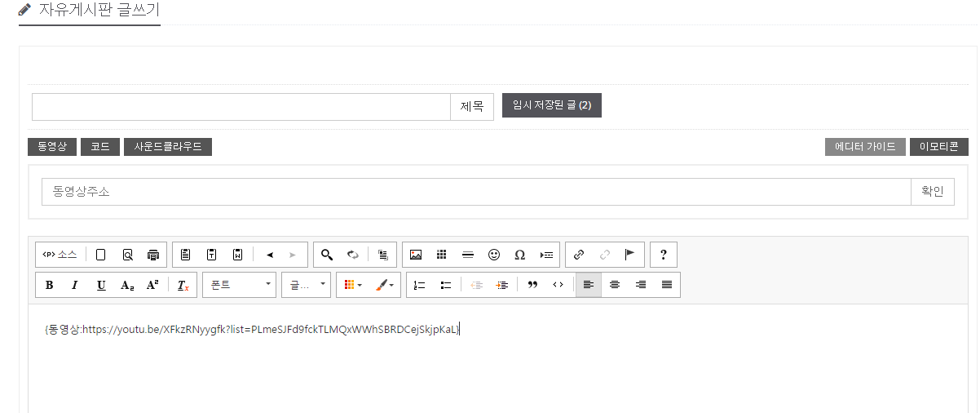Open the Preview icon with magnifier
980x413 pixels.
pyautogui.click(x=127, y=255)
